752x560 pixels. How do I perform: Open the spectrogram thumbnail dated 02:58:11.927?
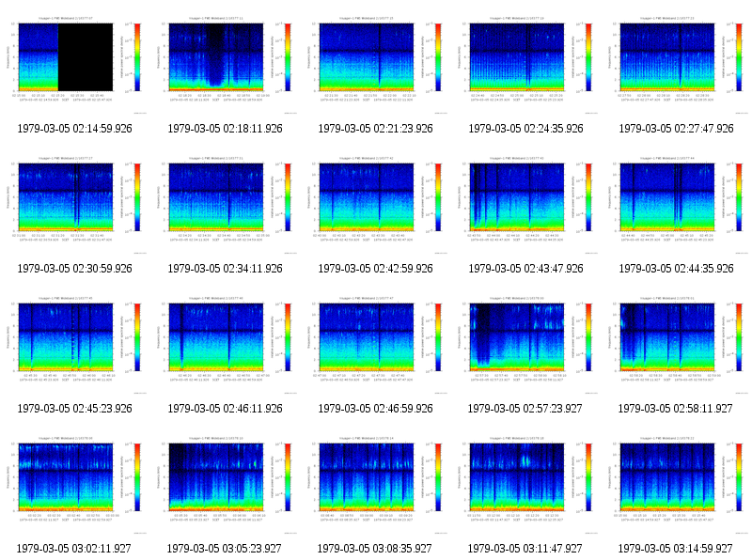(676, 345)
